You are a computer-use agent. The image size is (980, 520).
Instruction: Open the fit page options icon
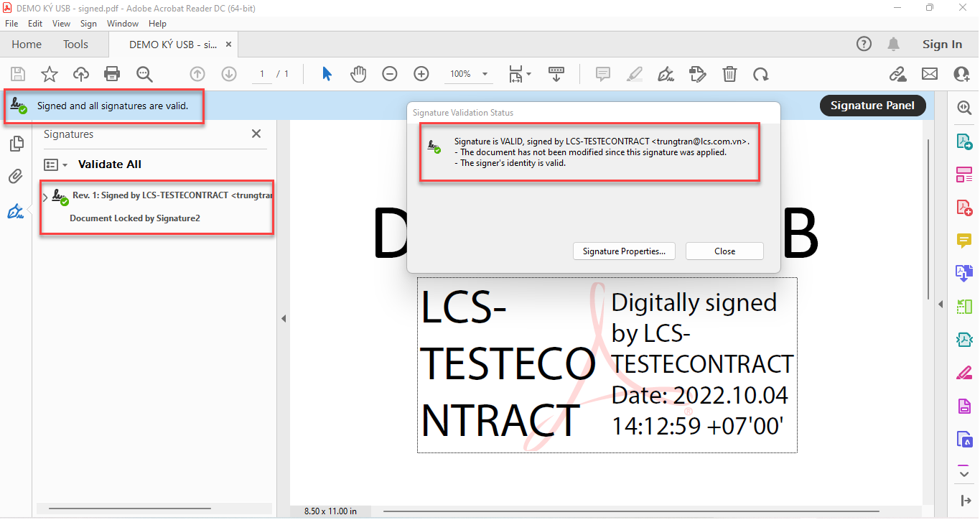click(x=520, y=74)
